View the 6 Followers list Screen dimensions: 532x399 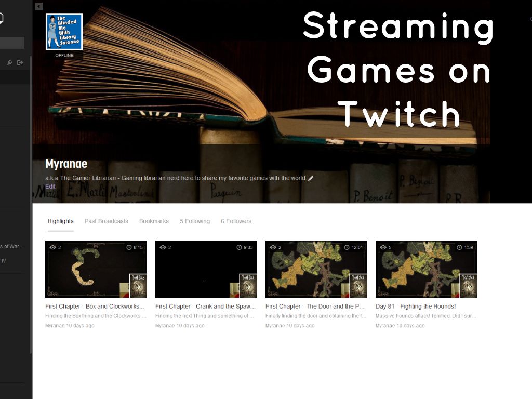(x=236, y=221)
